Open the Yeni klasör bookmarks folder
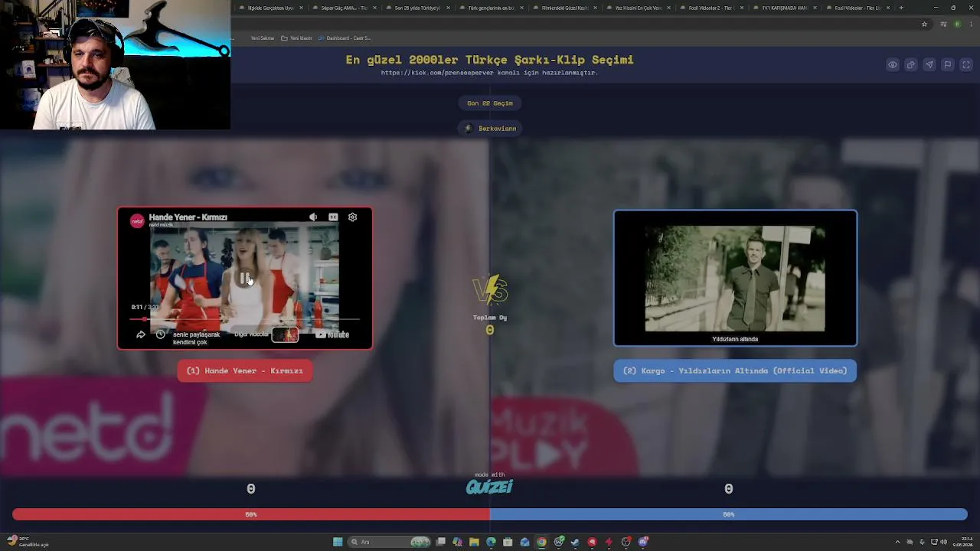Viewport: 980px width, 551px height. point(297,38)
